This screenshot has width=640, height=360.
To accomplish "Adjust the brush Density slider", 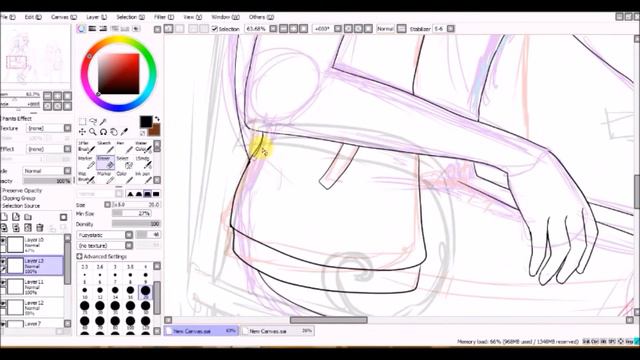I will 136,224.
